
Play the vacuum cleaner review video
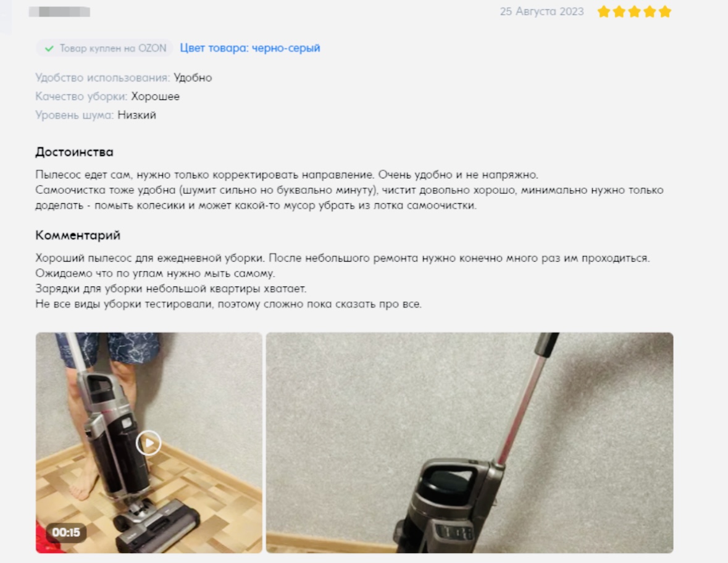(x=149, y=443)
